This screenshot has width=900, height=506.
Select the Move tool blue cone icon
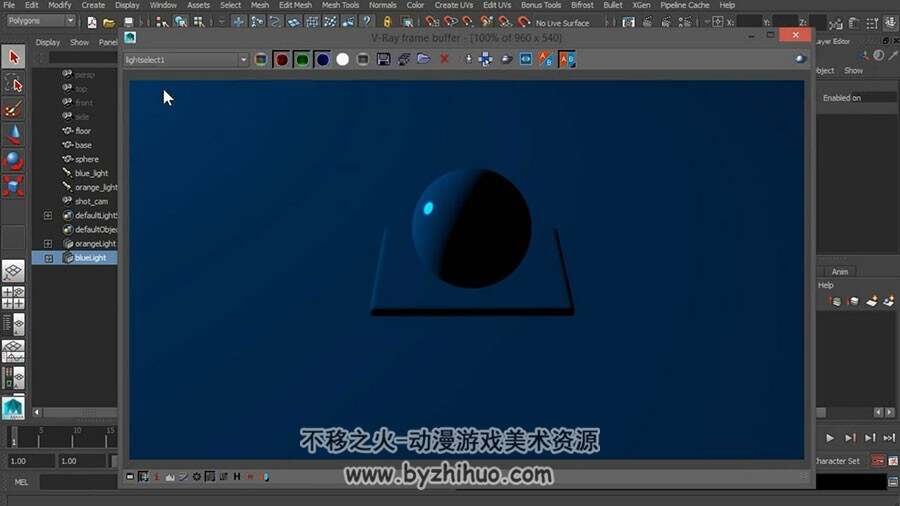click(13, 135)
